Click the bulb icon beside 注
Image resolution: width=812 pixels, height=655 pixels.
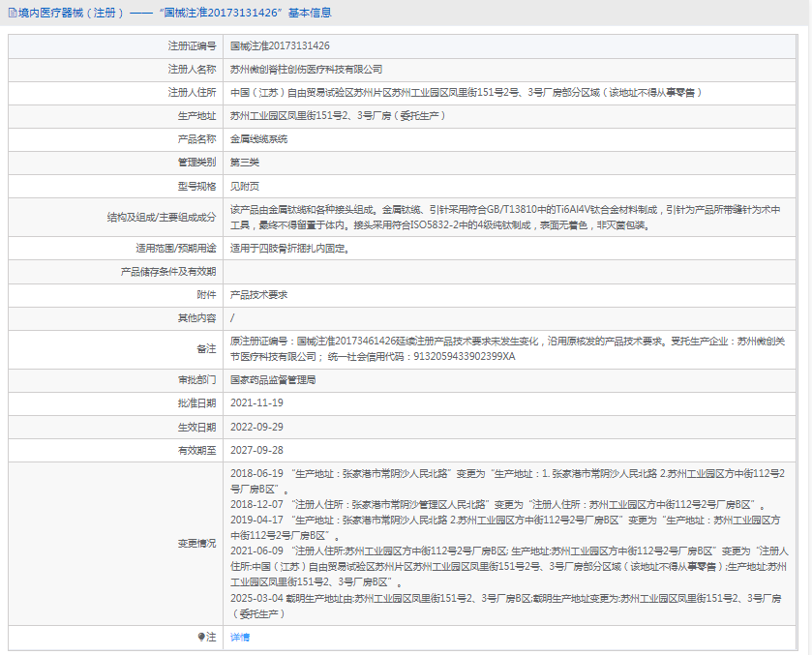point(201,637)
